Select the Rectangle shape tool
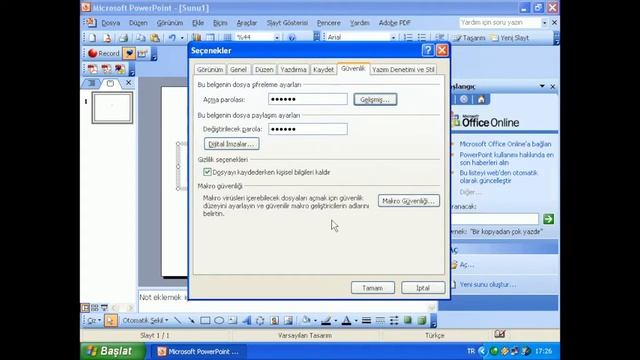The height and width of the screenshot is (360, 640). click(x=205, y=320)
